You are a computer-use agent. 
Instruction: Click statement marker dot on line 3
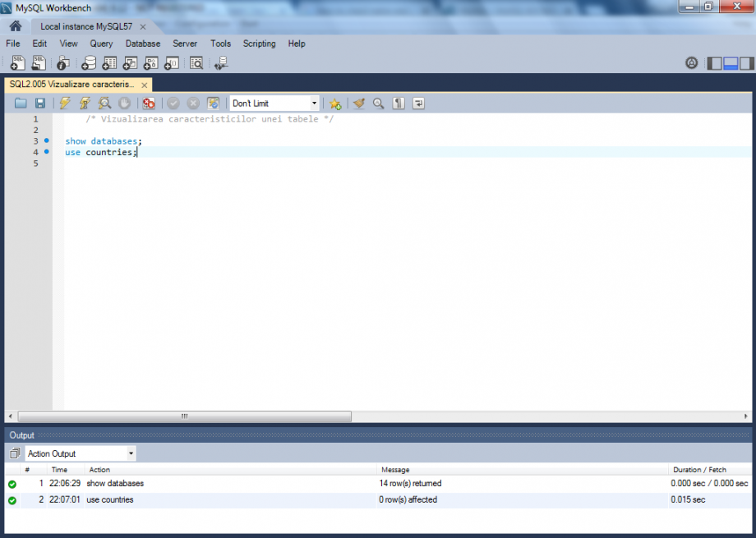tap(47, 140)
